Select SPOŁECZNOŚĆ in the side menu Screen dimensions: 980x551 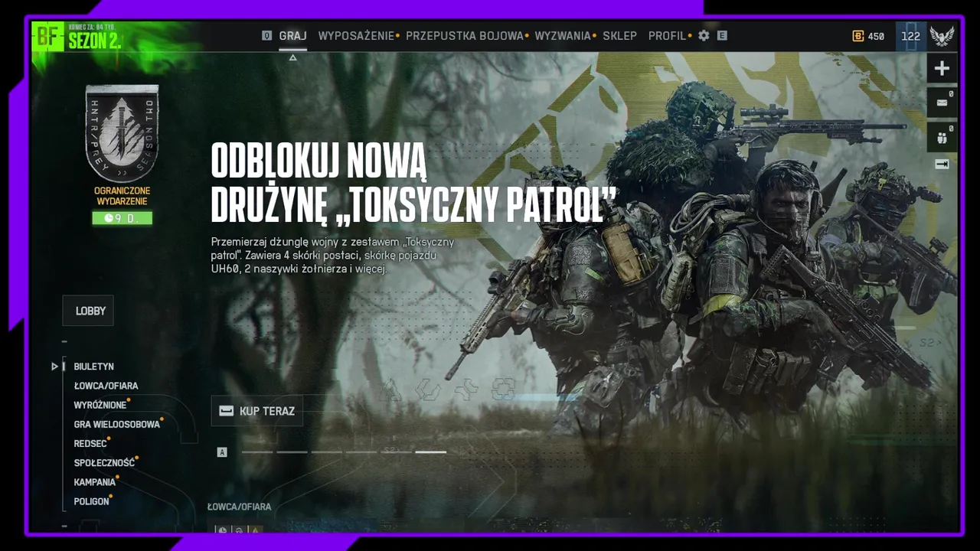(104, 463)
